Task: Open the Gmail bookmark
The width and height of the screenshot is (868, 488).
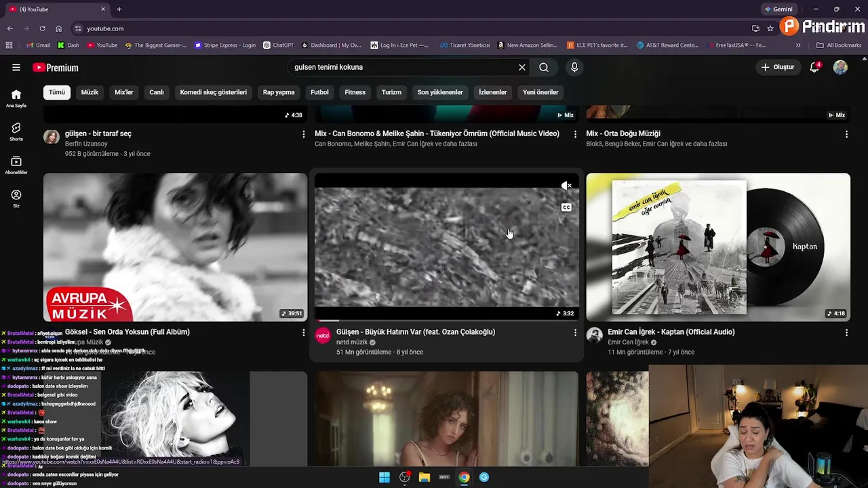Action: [x=38, y=45]
